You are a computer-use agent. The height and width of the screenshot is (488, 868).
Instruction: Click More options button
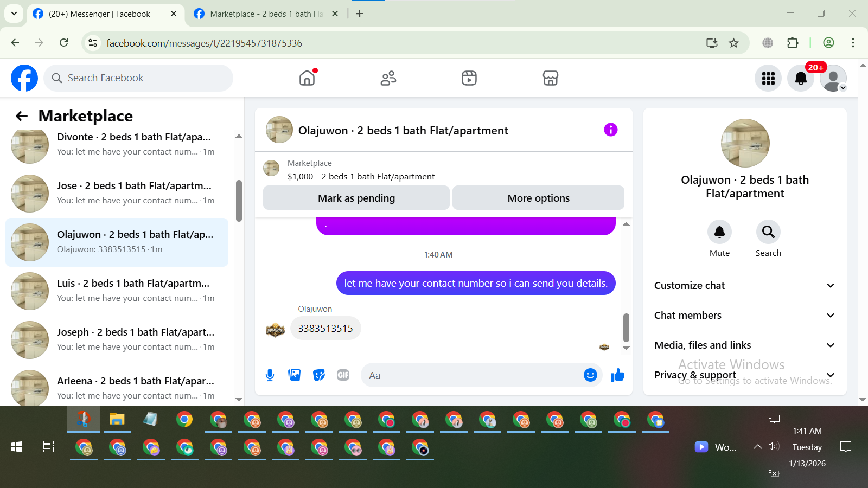(539, 198)
